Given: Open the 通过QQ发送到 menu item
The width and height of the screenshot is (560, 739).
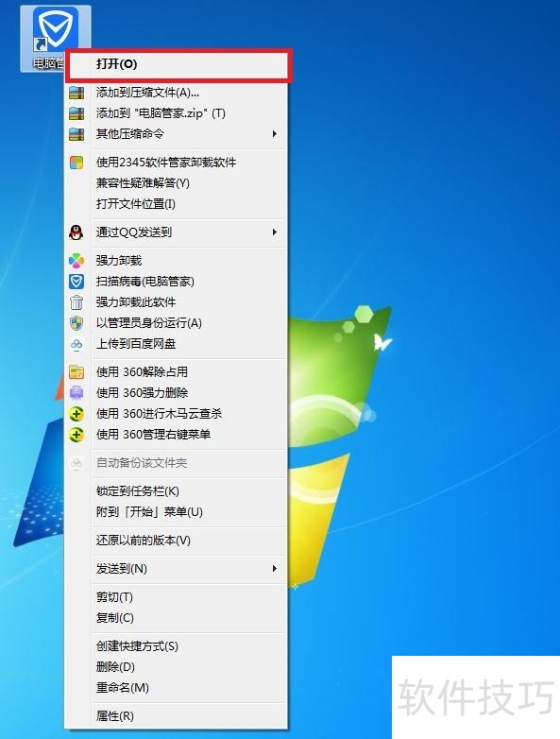Looking at the screenshot, I should (x=177, y=232).
